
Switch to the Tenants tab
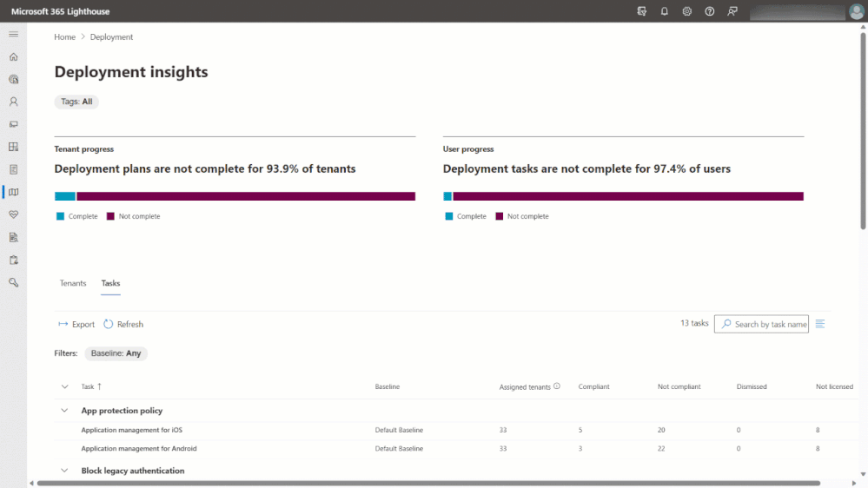(x=73, y=283)
